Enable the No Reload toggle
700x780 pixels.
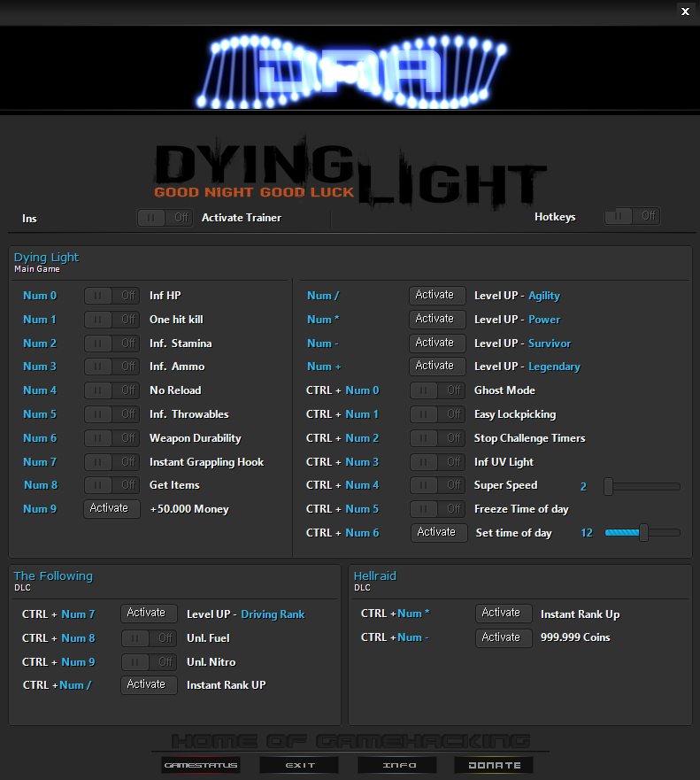(112, 390)
